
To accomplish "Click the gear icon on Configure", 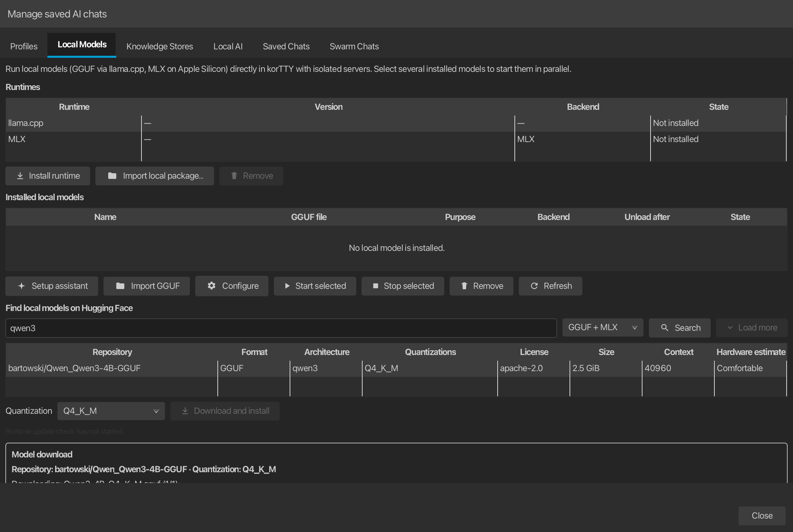I will tap(211, 286).
